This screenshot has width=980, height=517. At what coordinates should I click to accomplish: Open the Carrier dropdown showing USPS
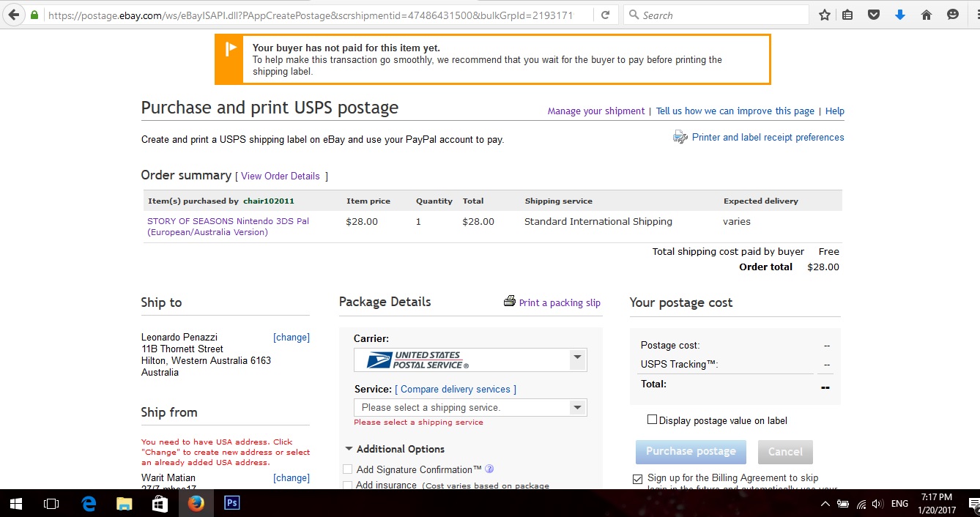[470, 360]
